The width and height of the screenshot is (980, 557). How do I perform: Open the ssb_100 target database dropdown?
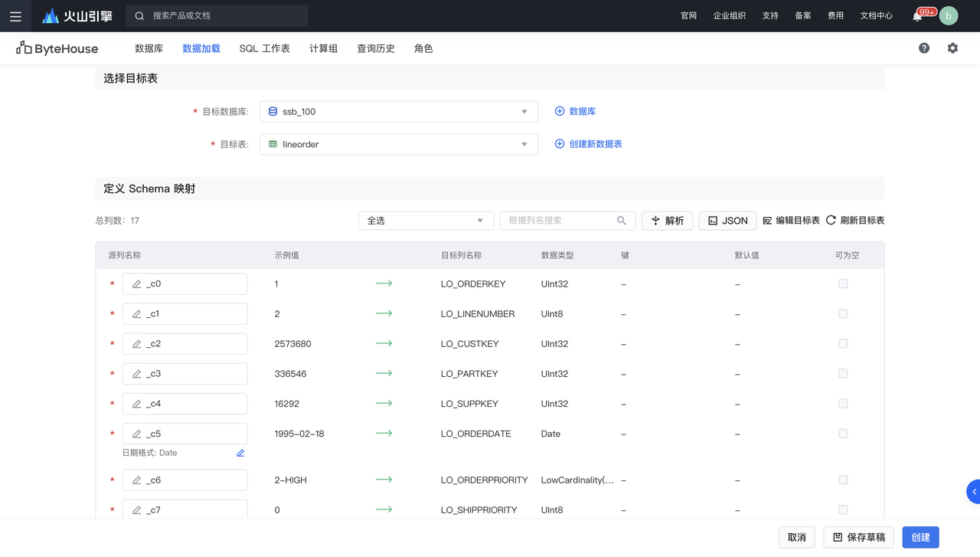pyautogui.click(x=399, y=112)
